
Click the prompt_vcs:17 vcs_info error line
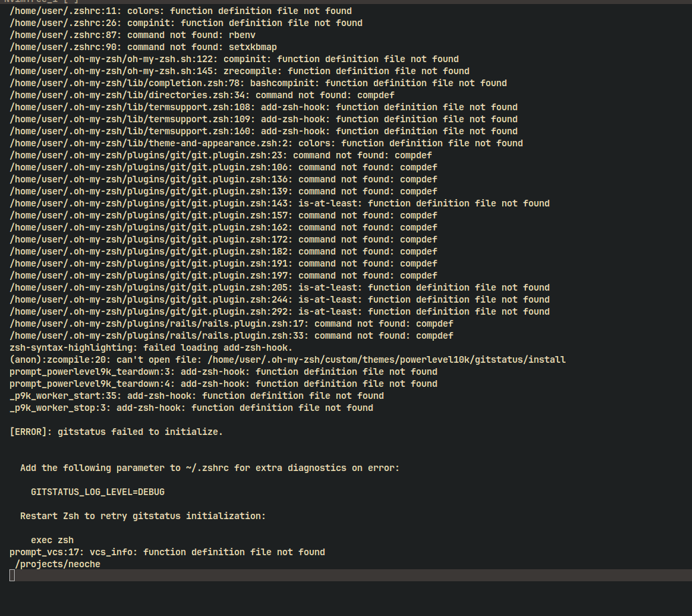click(167, 552)
